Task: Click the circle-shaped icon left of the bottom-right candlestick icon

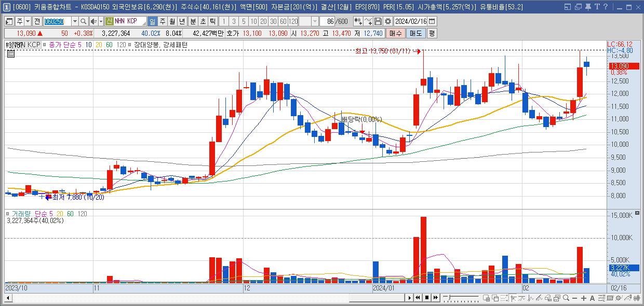Action: (x=619, y=298)
